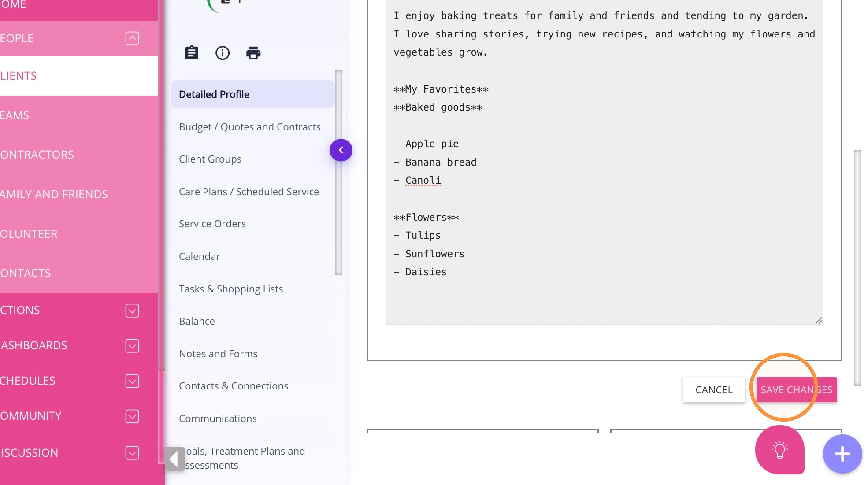Open Contacts in sidebar
This screenshot has height=485, width=868.
(79, 273)
